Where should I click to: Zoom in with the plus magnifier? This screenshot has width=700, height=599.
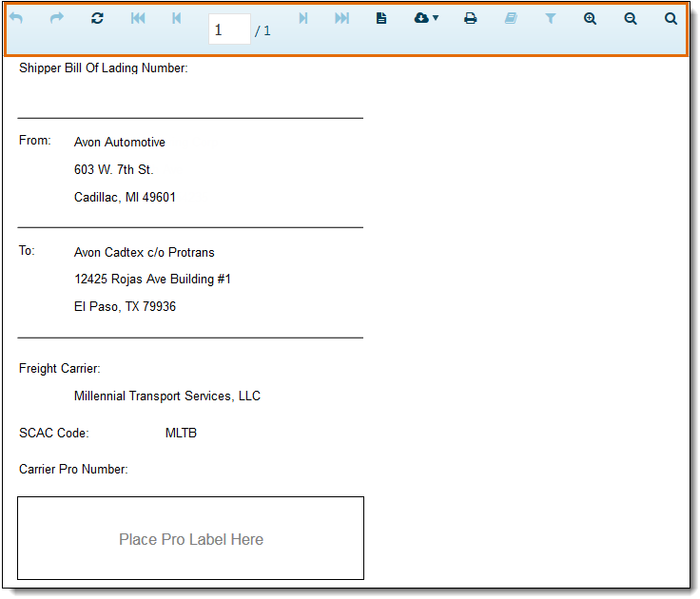coord(591,18)
